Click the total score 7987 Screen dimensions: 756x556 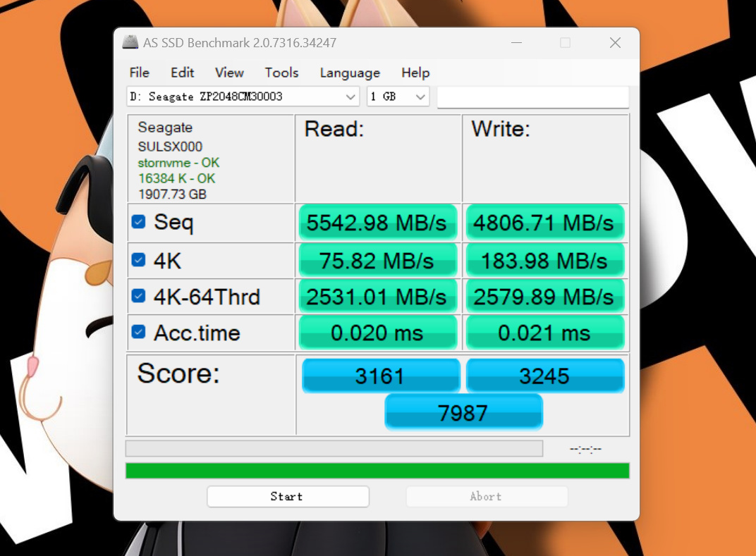[x=463, y=412]
